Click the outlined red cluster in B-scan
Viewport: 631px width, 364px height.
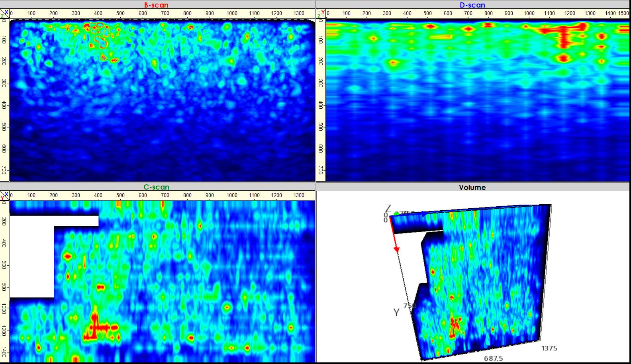(99, 35)
